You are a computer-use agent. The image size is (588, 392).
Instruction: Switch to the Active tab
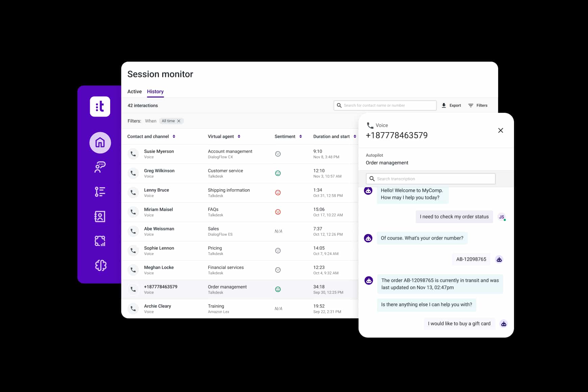point(134,92)
